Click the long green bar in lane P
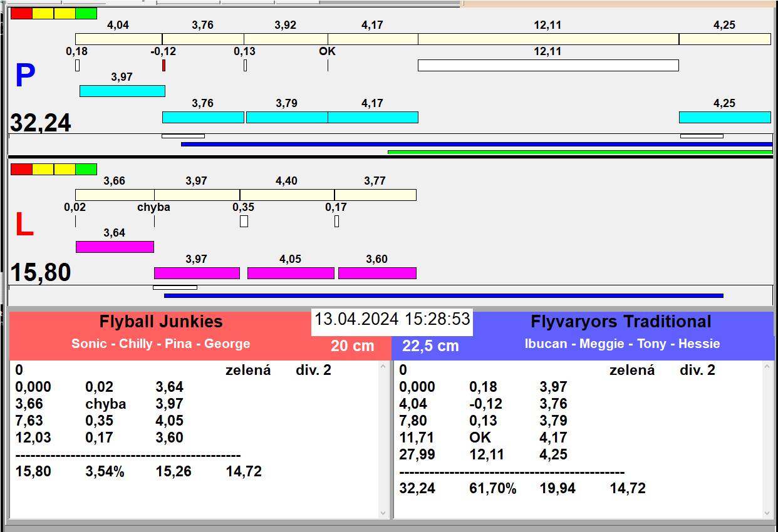The width and height of the screenshot is (778, 532). (x=579, y=152)
